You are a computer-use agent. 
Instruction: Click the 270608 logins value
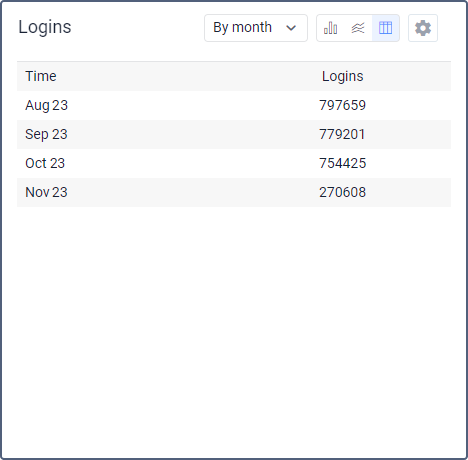point(342,192)
